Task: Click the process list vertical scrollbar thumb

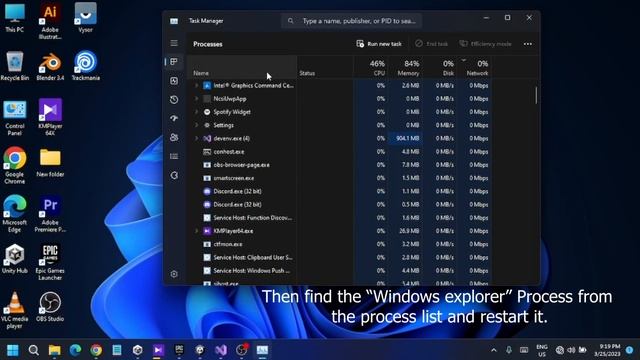Action: point(536,95)
